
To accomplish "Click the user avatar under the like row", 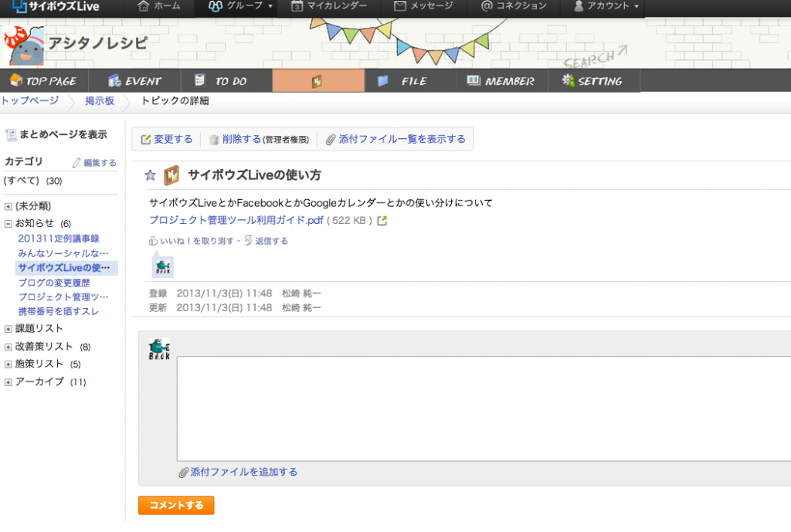I will tap(163, 267).
